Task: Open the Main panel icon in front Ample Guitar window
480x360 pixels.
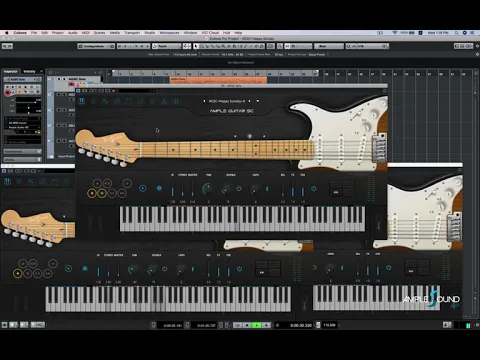Action: (82, 101)
